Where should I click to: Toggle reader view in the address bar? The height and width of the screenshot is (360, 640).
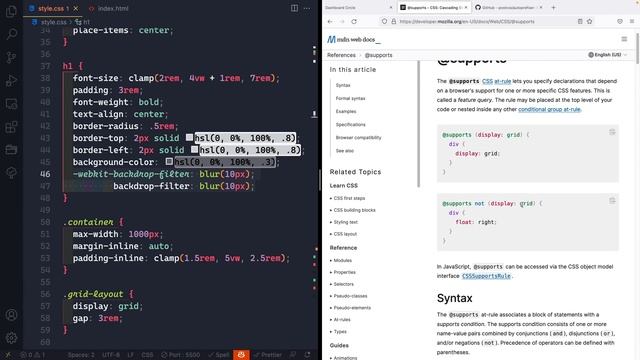[580, 21]
